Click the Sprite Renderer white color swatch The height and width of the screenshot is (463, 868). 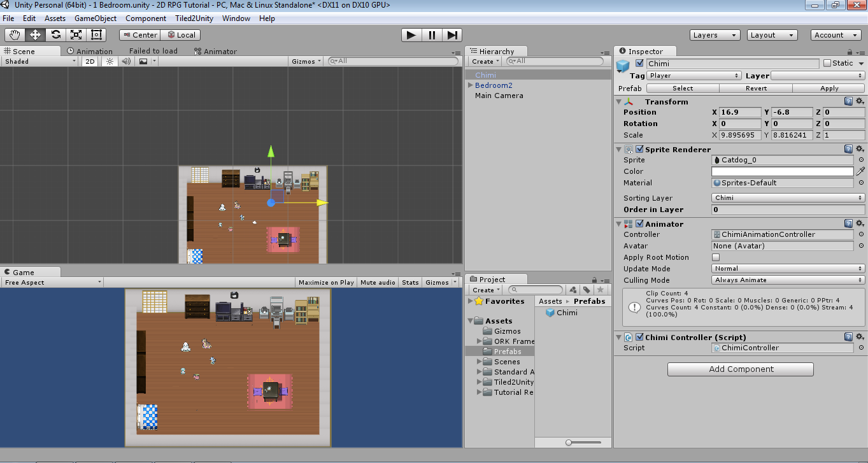tap(782, 171)
